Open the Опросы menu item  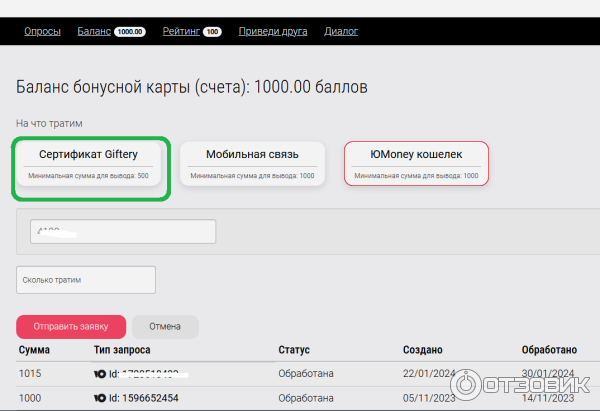click(x=41, y=31)
